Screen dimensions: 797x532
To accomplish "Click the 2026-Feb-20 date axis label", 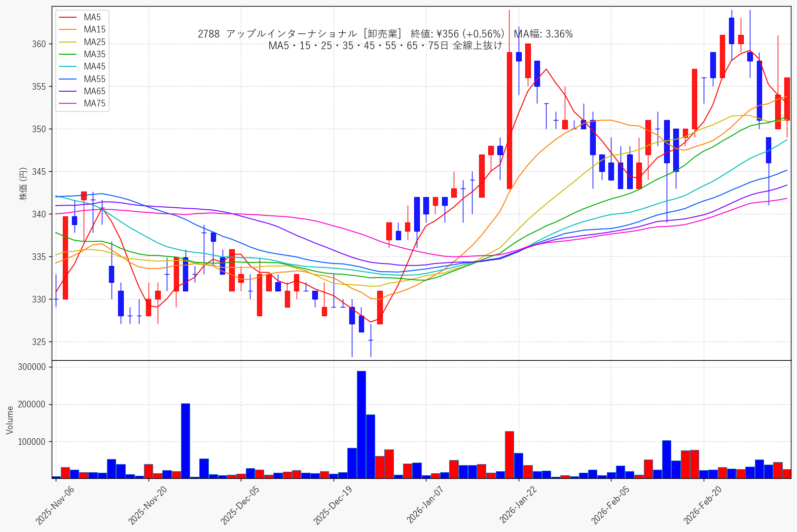I will pyautogui.click(x=703, y=505).
